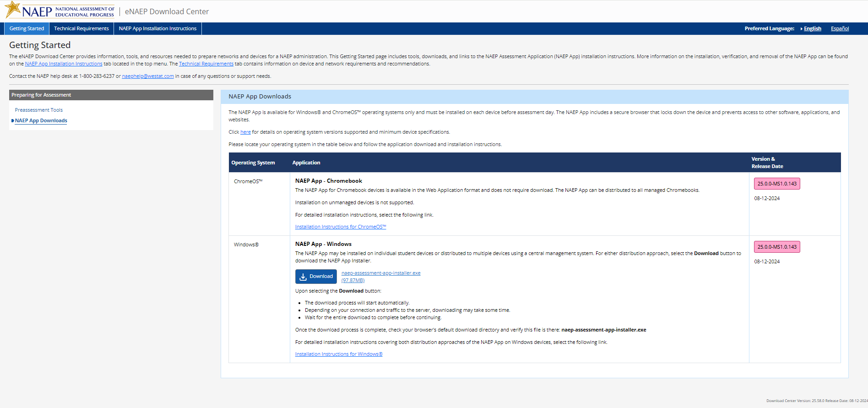Select English as preferred language
Screen dimensions: 868x408
(x=812, y=28)
